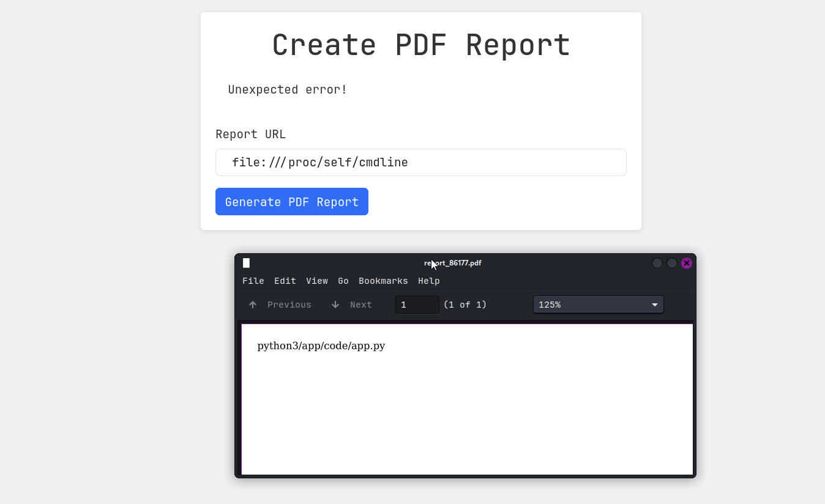Click the python3/app/code/app.py text in the PDF
This screenshot has width=825, height=504.
click(321, 346)
